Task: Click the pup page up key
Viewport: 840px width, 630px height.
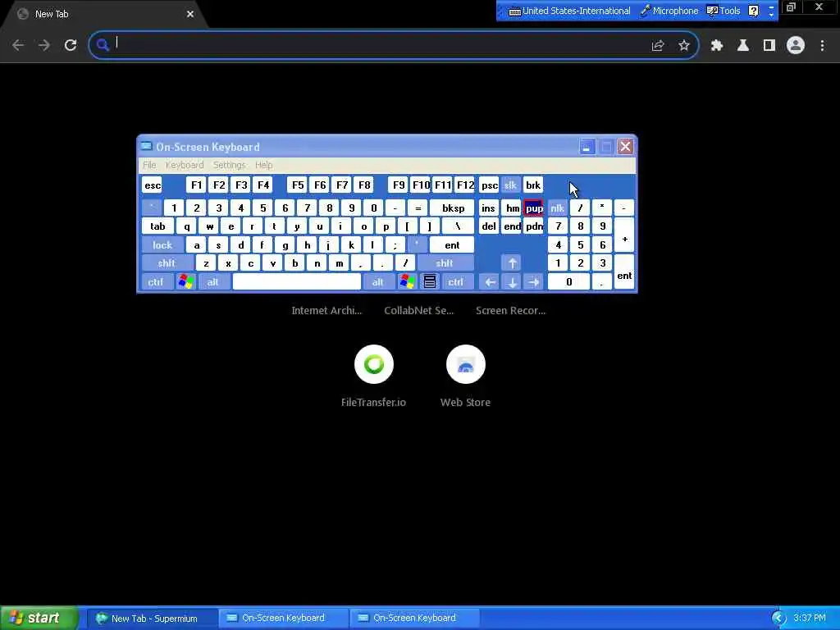Action: tap(533, 208)
